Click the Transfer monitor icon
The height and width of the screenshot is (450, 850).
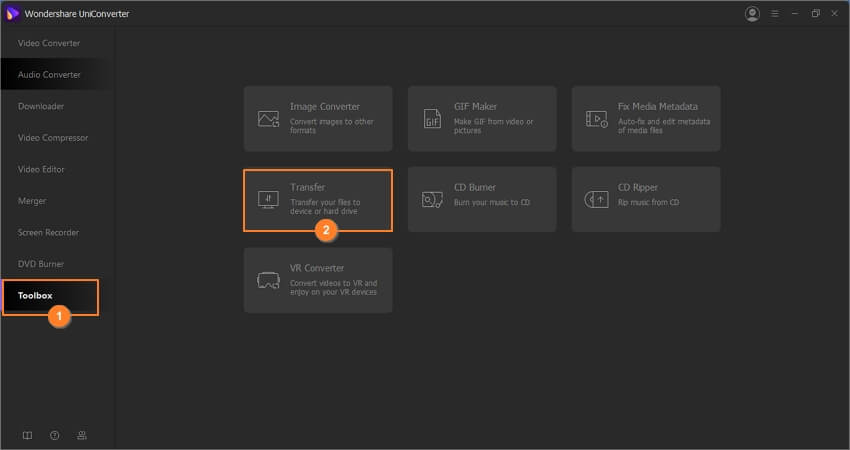tap(268, 200)
